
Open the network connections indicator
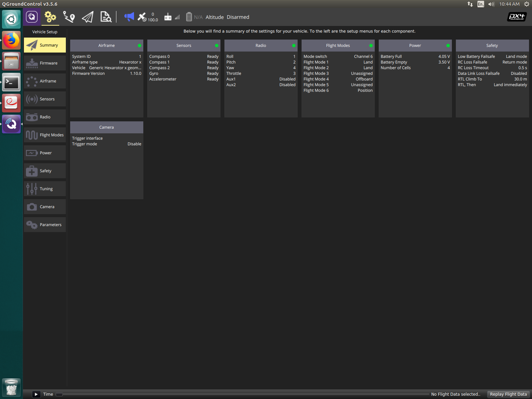point(470,4)
